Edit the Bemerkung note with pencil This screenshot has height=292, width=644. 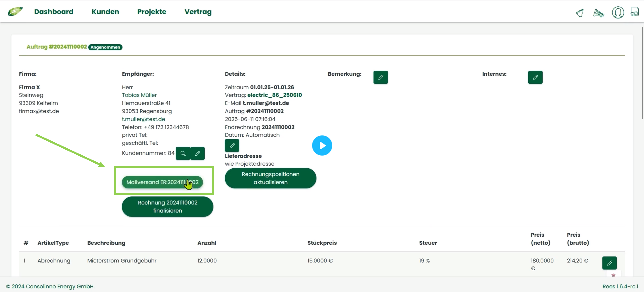381,77
